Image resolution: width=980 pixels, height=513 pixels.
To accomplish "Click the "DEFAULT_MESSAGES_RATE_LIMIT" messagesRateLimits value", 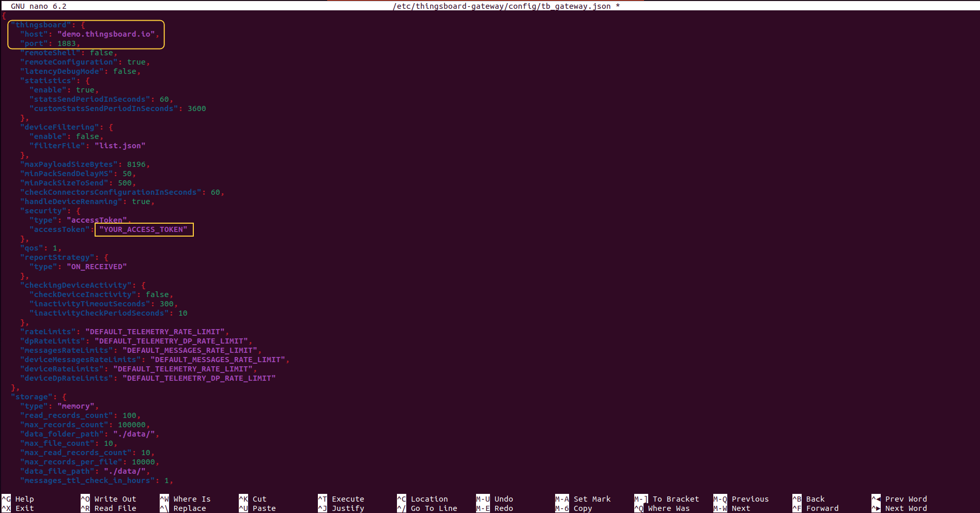I will point(190,350).
